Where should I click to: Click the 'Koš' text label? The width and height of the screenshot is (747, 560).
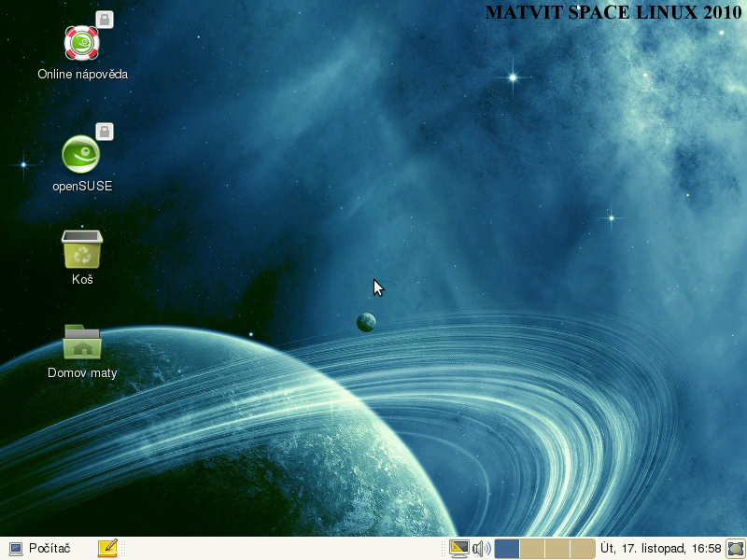click(x=82, y=279)
